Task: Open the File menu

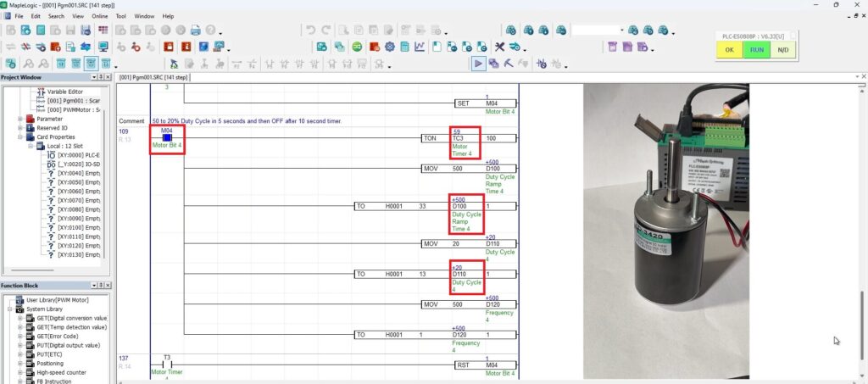Action: click(19, 16)
